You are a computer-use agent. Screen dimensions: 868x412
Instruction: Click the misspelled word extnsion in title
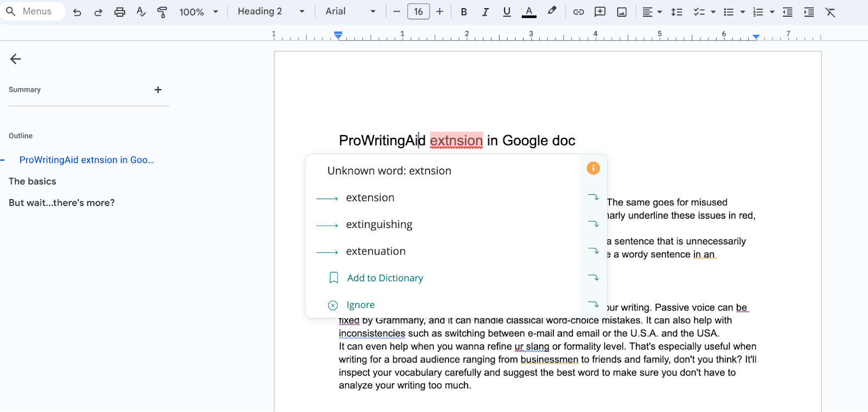(x=456, y=141)
